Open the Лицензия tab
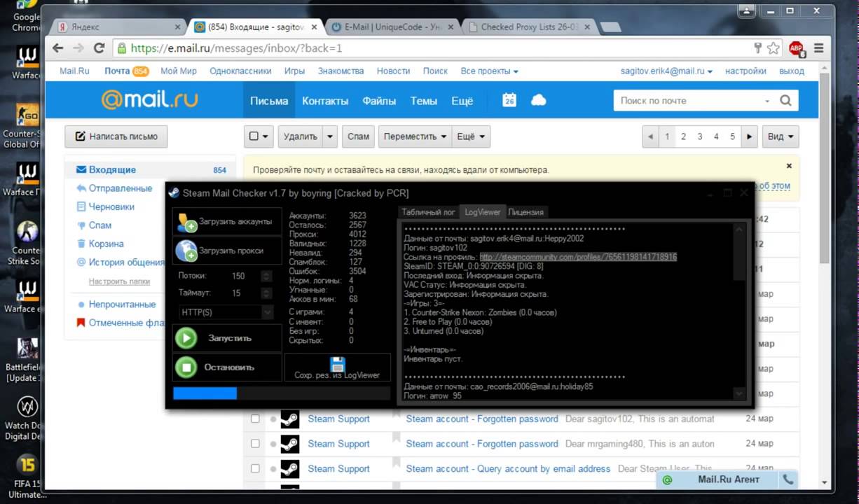The height and width of the screenshot is (504, 859). point(525,212)
